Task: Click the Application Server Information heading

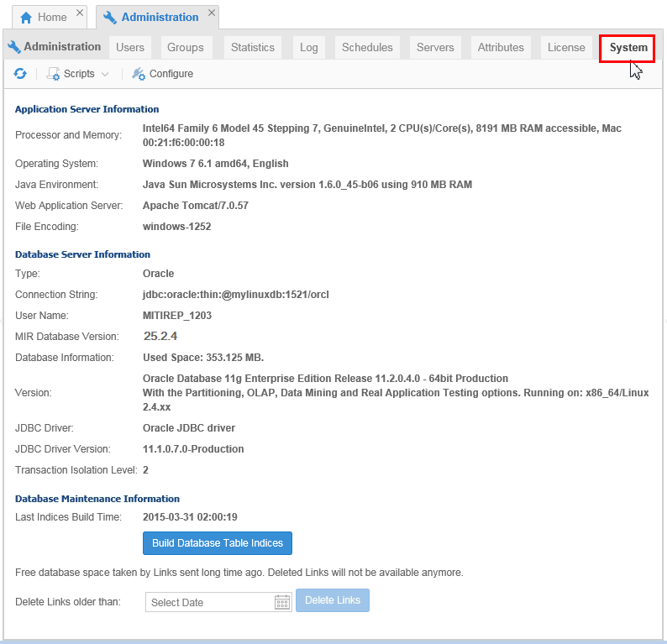Action: click(x=87, y=109)
